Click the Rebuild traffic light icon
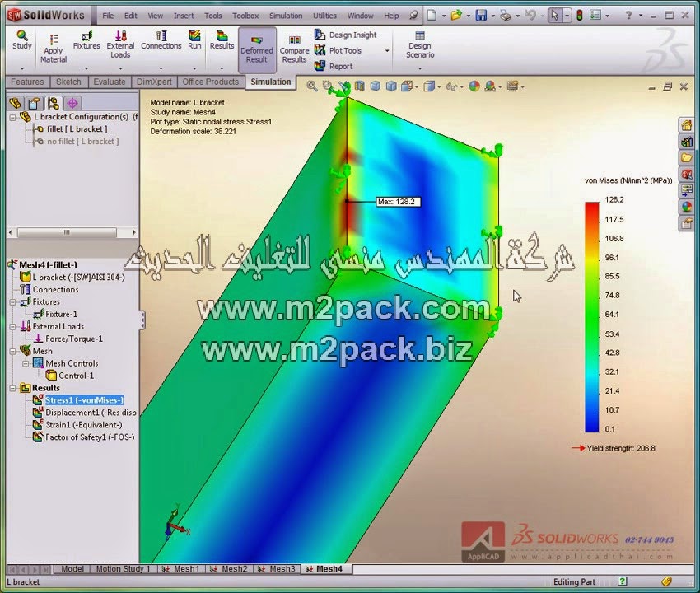Screen dimensions: 700x593 click(x=580, y=15)
